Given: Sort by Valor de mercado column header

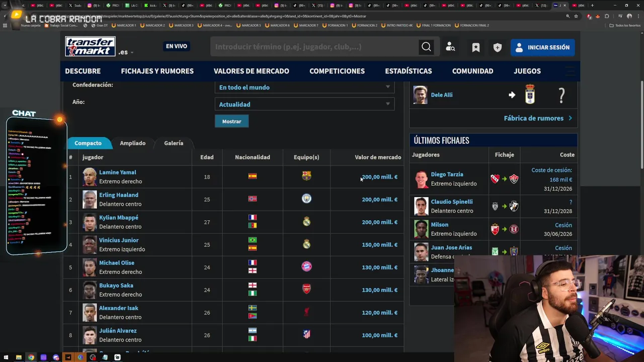Looking at the screenshot, I should coord(378,157).
